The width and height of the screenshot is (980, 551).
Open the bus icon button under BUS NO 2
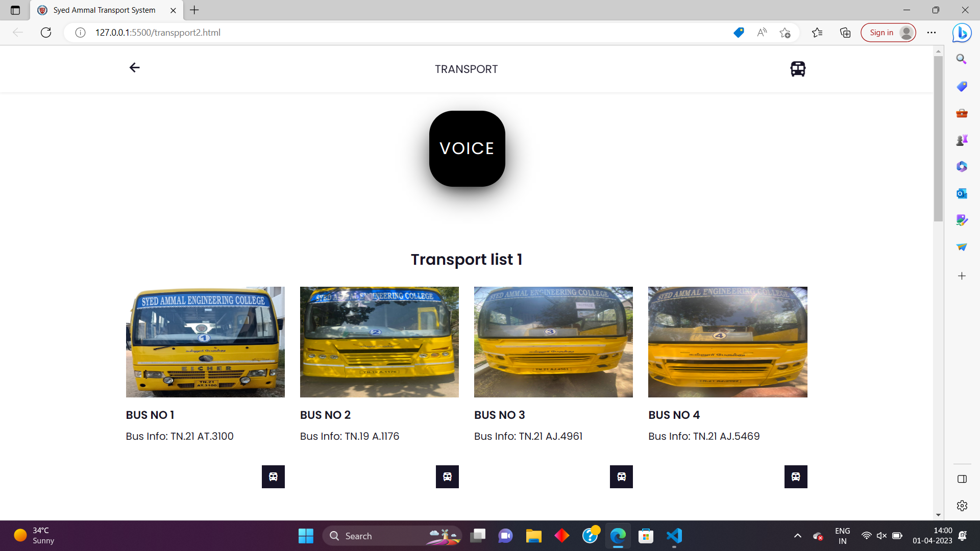click(447, 477)
